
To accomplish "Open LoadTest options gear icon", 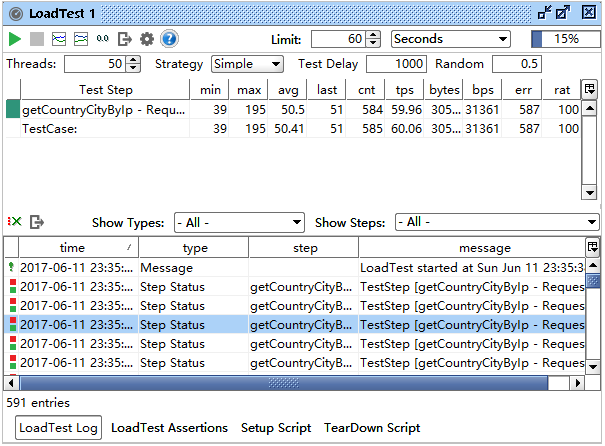I will [x=147, y=39].
